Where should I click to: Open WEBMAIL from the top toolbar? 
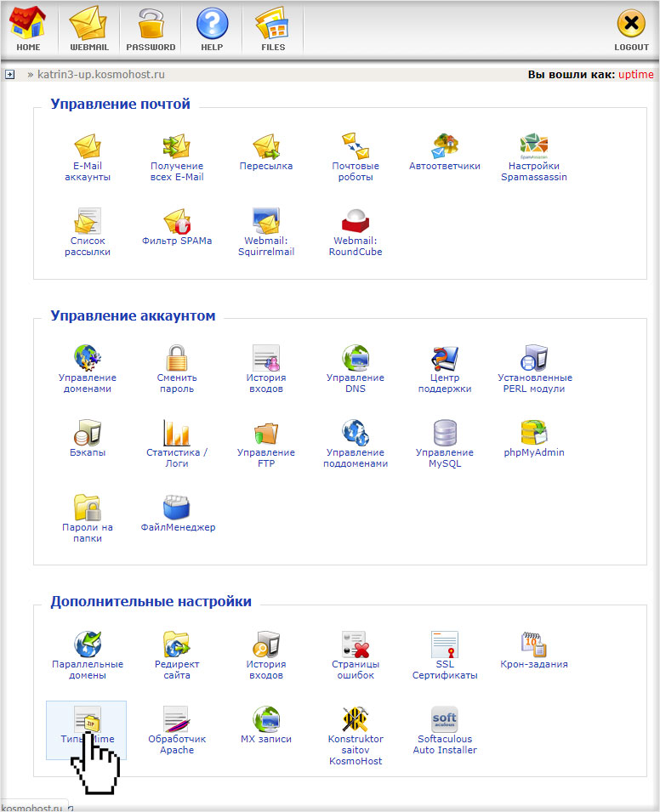(x=89, y=23)
